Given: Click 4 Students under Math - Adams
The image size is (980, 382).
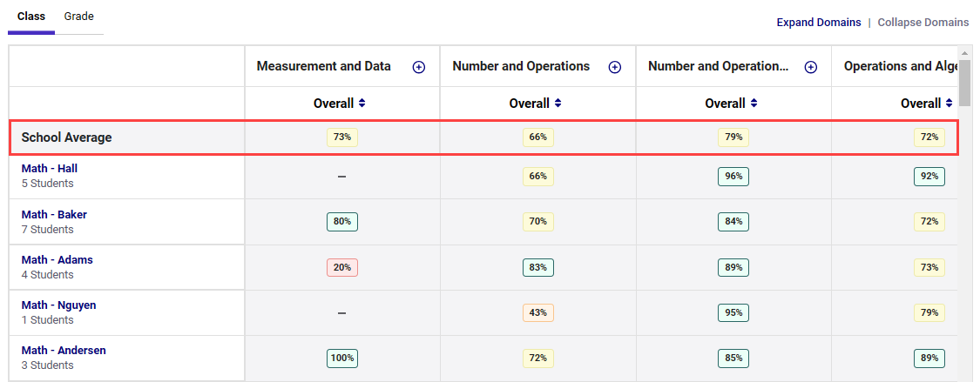Looking at the screenshot, I should 48,275.
